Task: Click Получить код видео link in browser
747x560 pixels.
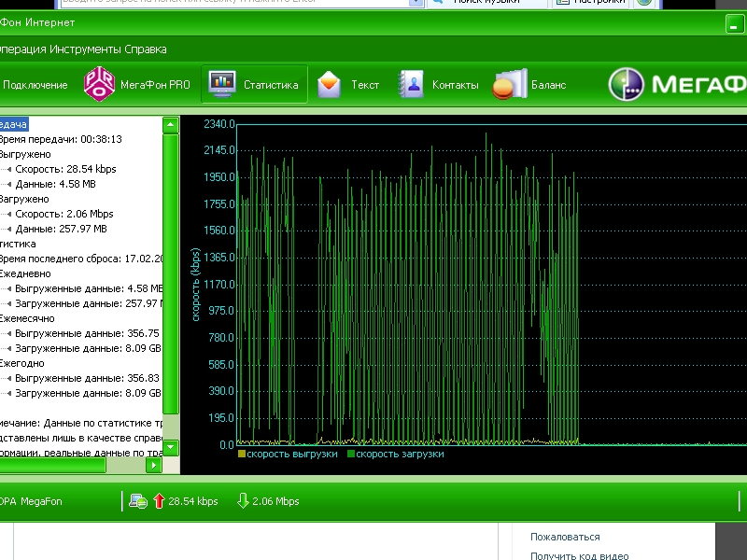Action: [x=579, y=555]
